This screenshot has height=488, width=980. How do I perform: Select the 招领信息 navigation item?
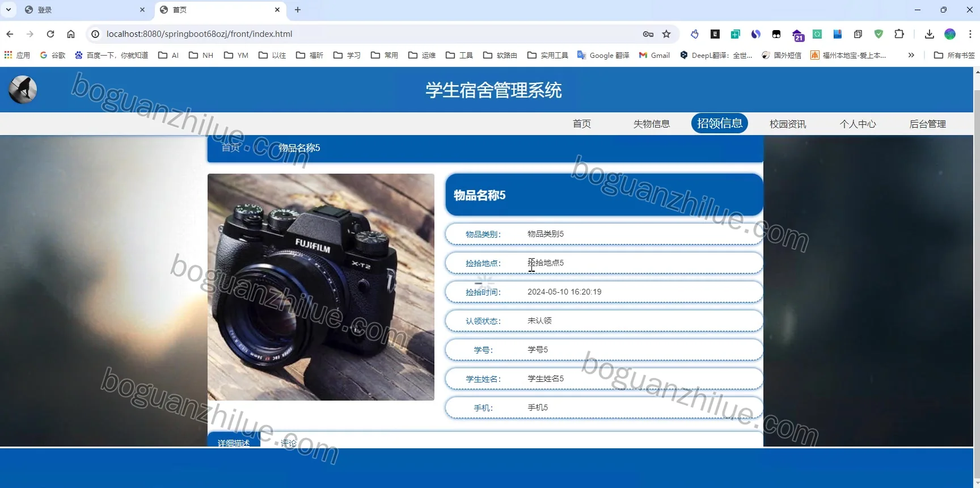pyautogui.click(x=720, y=123)
